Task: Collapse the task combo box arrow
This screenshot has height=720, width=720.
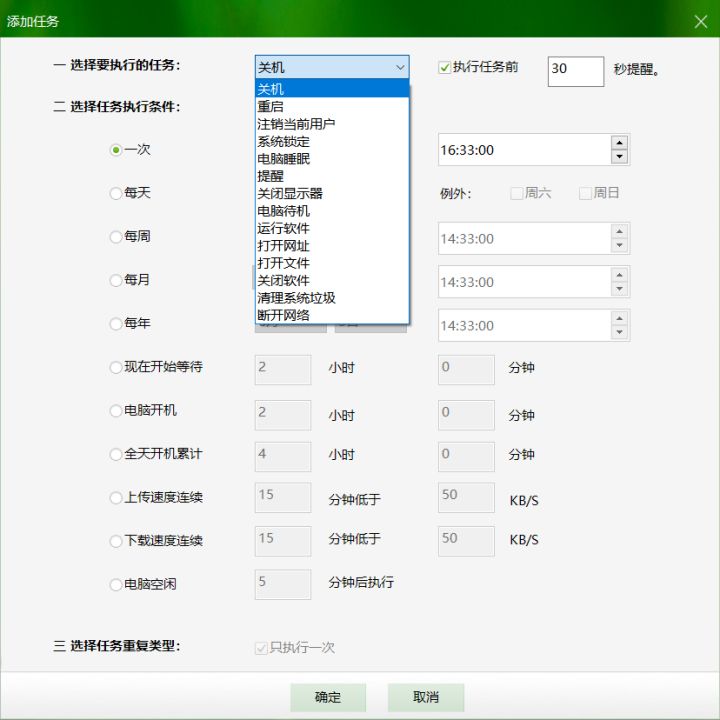Action: click(400, 68)
